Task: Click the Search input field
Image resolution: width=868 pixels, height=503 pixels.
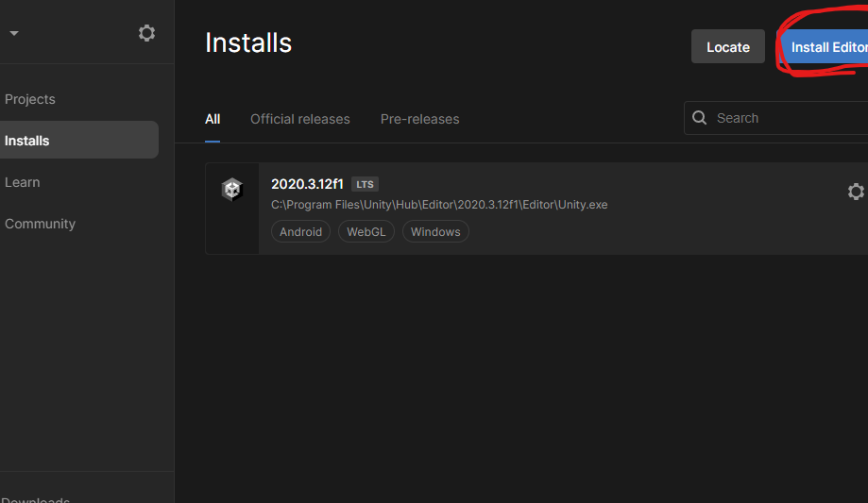Action: pos(776,118)
